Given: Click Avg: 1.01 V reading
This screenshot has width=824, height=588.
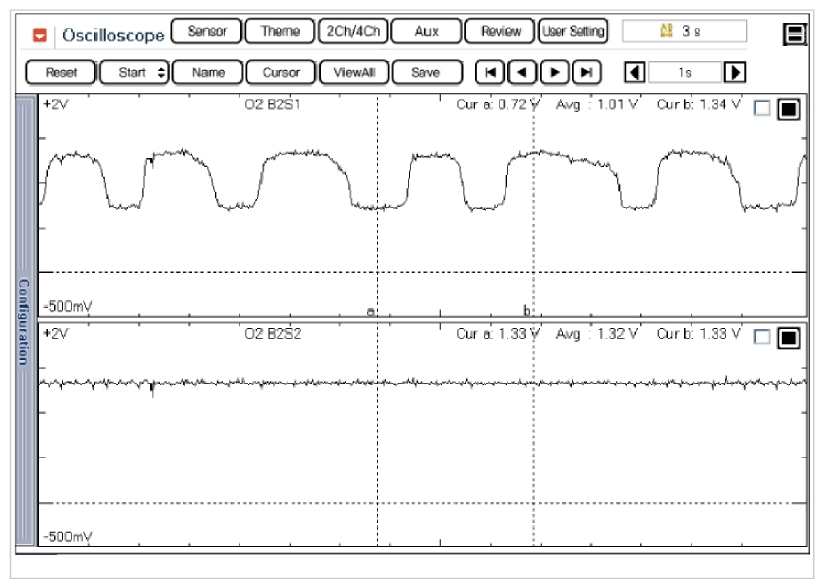Looking at the screenshot, I should point(597,104).
